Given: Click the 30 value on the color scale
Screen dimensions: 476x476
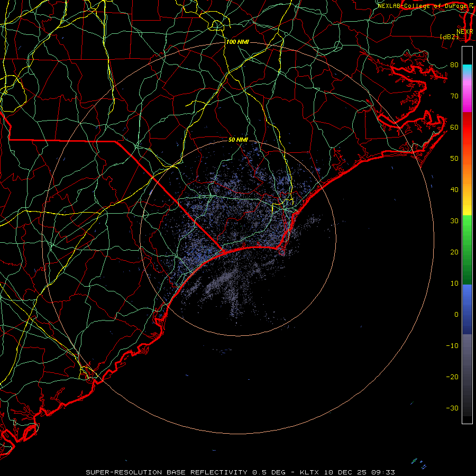Looking at the screenshot, I should [454, 221].
